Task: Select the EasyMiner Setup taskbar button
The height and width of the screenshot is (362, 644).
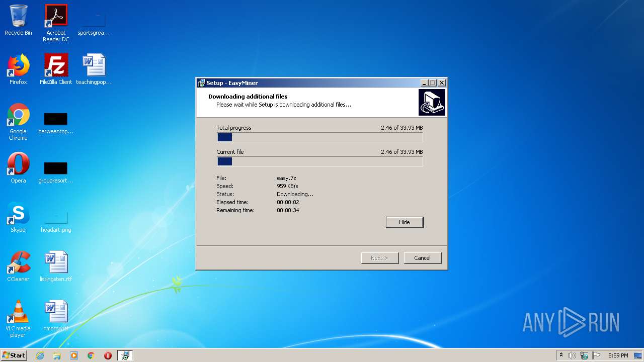Action: coord(125,355)
